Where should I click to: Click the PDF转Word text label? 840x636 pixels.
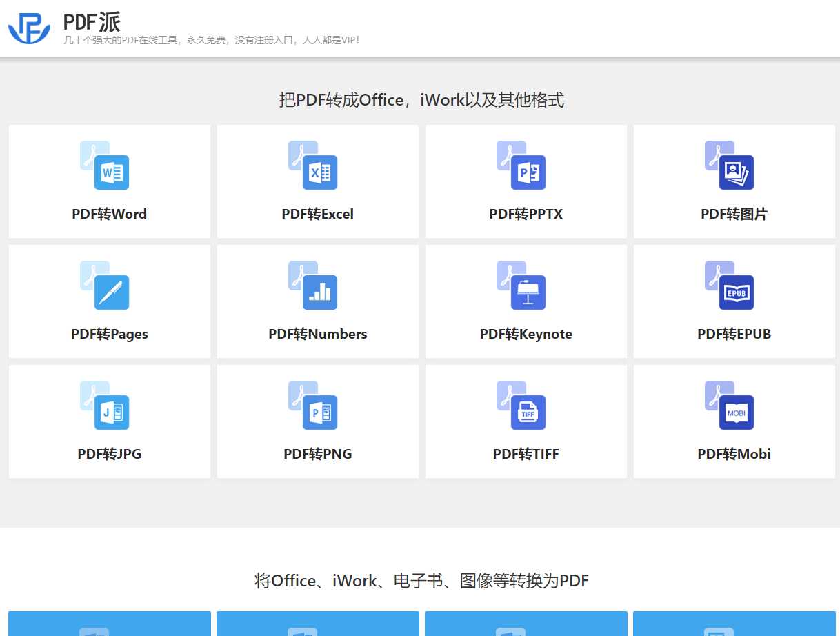pos(110,214)
